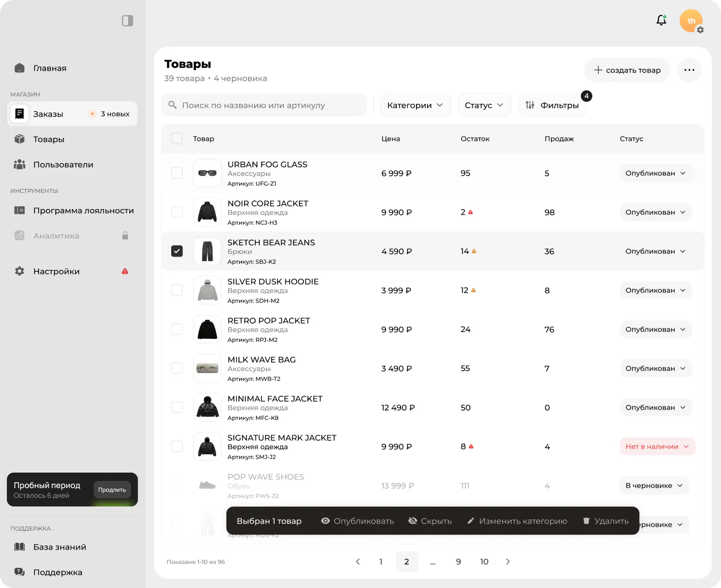Click the lock icon next to Аналитика
Viewport: 721px width, 588px height.
coord(125,235)
